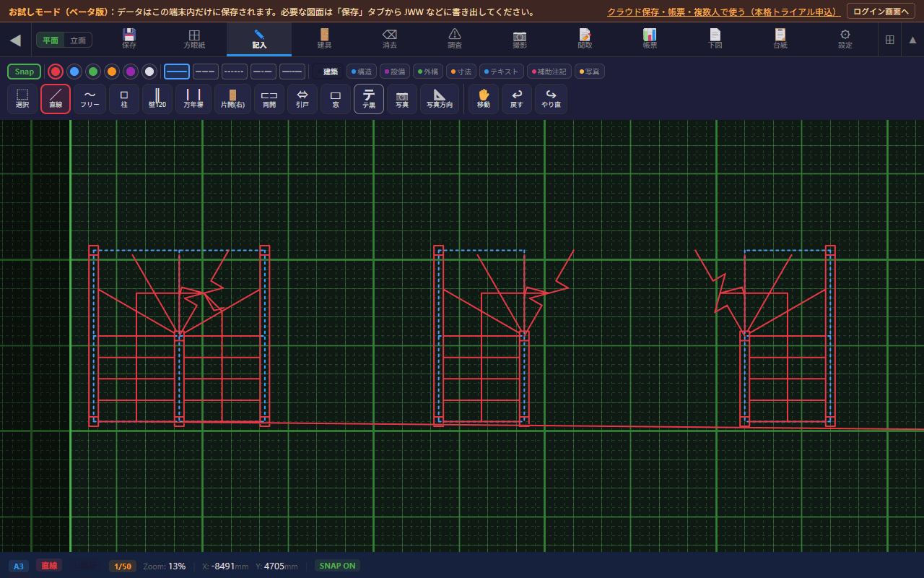Select the 万年塀 fence tool

(193, 99)
